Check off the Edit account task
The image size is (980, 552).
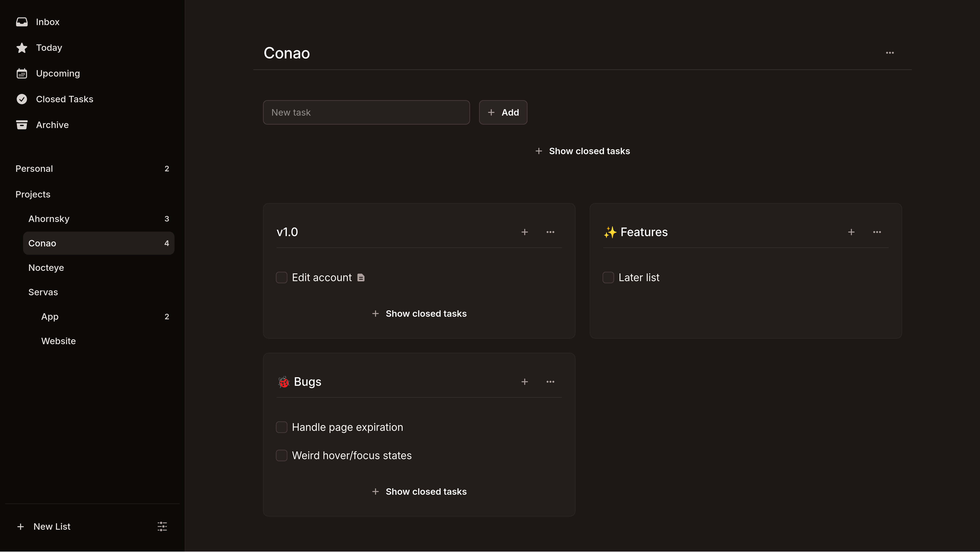point(281,278)
